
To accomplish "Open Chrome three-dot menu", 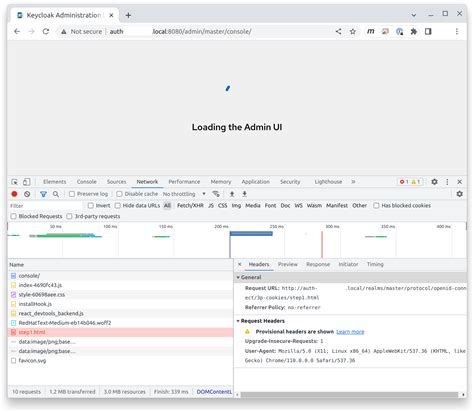I will [x=457, y=31].
